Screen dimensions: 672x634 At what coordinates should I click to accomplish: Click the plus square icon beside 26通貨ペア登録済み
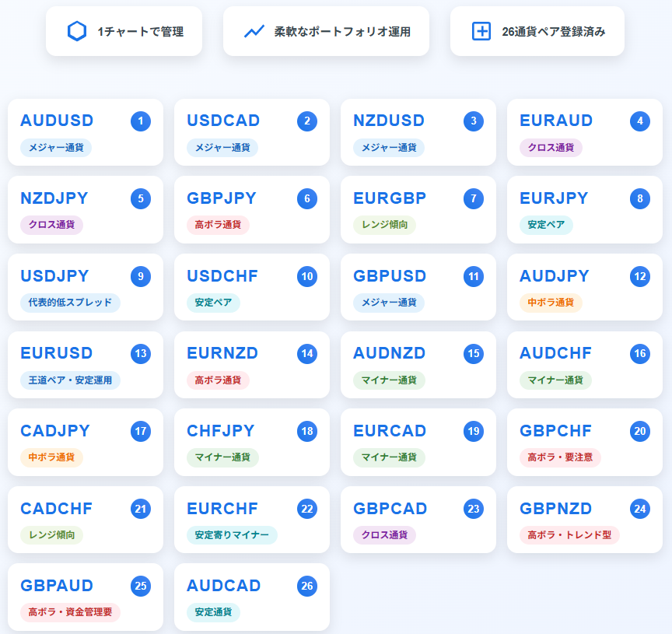tap(481, 31)
